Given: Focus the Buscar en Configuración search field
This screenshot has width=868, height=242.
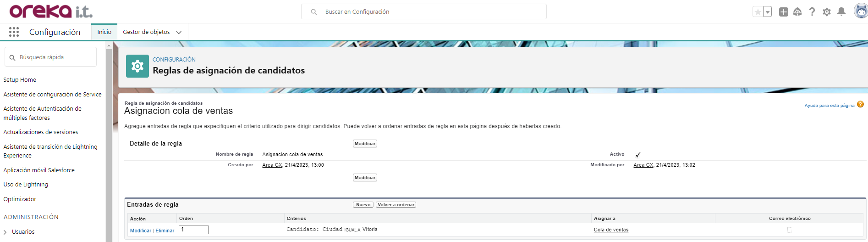Looking at the screenshot, I should pyautogui.click(x=424, y=11).
